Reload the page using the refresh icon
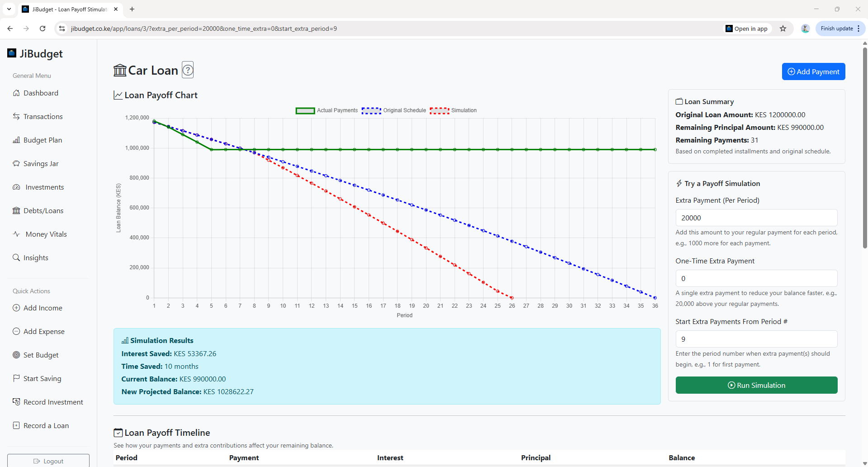 (43, 29)
